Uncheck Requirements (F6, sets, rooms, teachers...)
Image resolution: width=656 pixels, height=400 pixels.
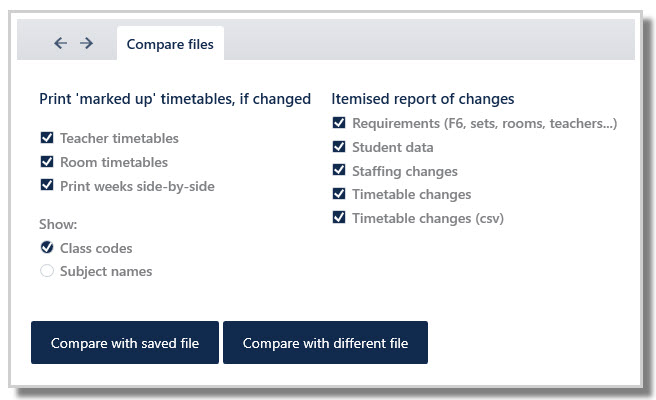[339, 123]
